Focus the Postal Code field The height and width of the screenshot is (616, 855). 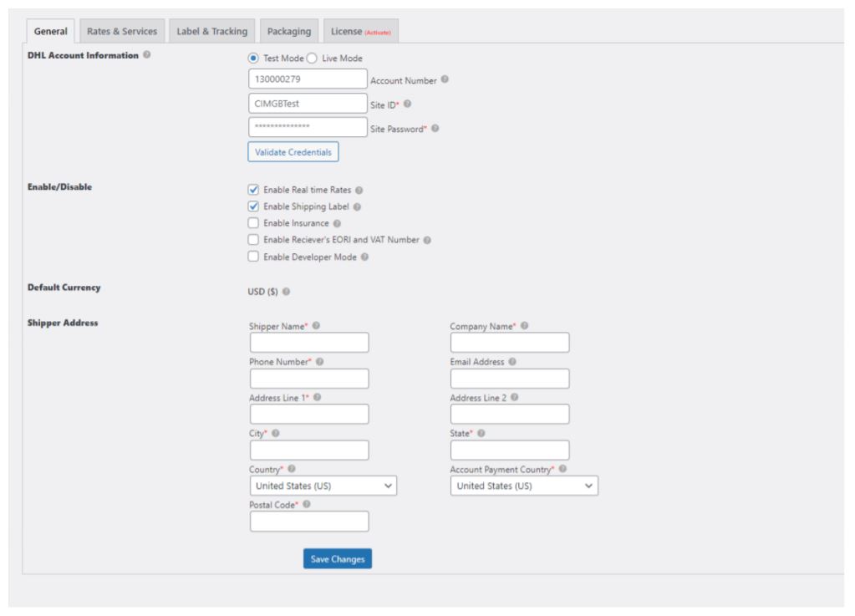tap(309, 522)
